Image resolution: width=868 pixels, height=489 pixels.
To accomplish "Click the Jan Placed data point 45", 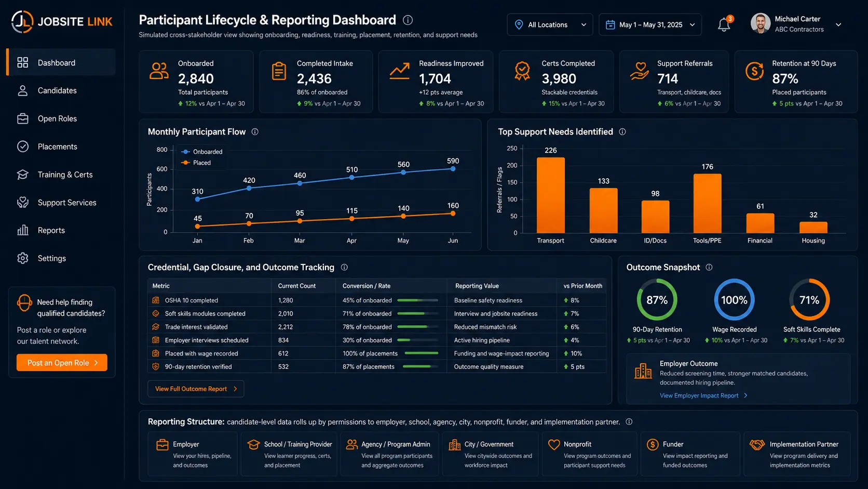I will pos(197,227).
